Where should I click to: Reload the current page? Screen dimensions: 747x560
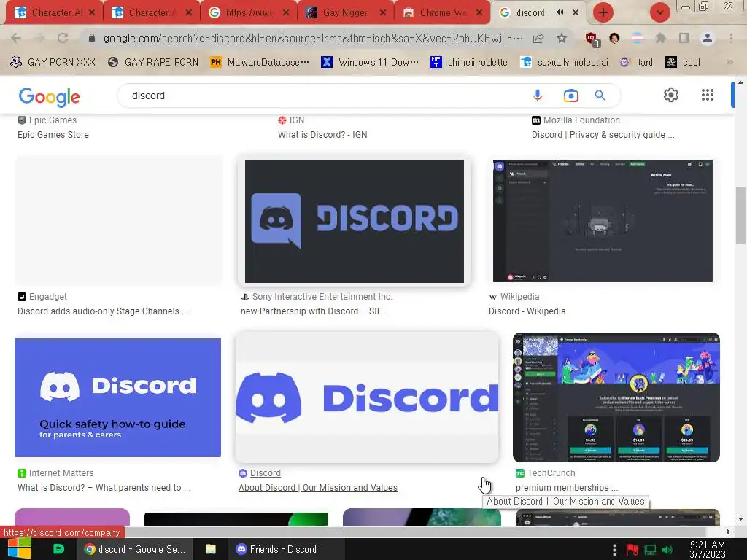[x=63, y=38]
